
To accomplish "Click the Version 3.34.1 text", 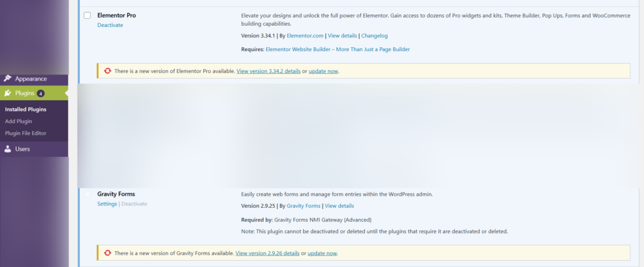I will click(x=258, y=36).
